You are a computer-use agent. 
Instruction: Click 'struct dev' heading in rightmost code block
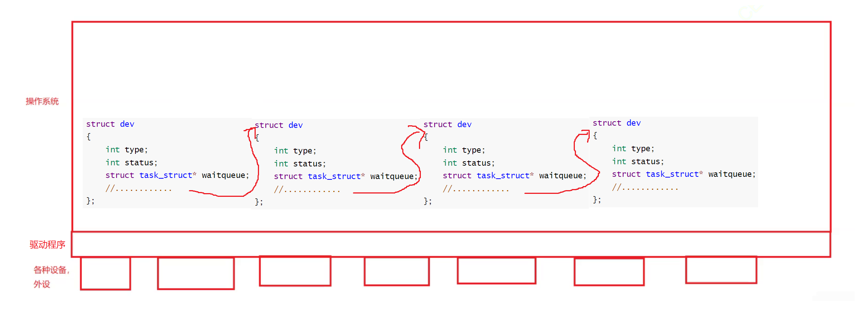click(617, 123)
